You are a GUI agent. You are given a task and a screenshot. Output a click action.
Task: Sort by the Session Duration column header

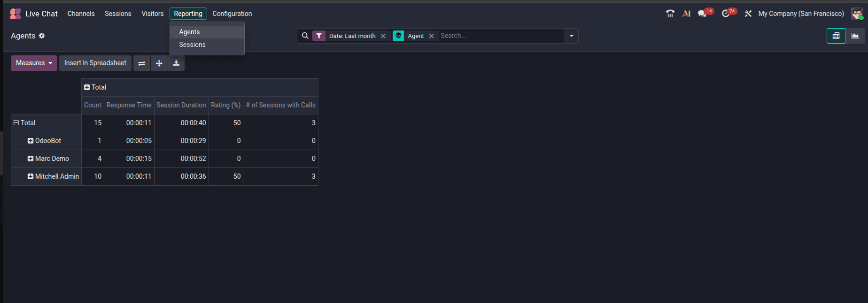(x=181, y=105)
